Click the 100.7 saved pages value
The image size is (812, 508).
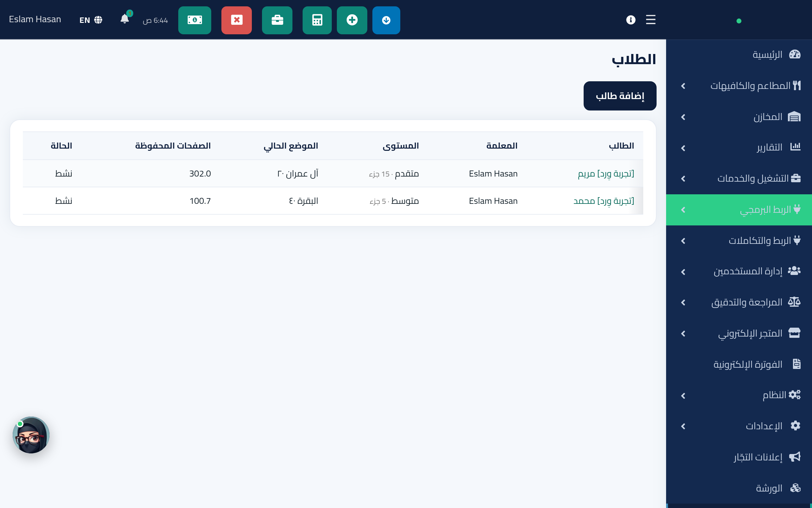200,201
